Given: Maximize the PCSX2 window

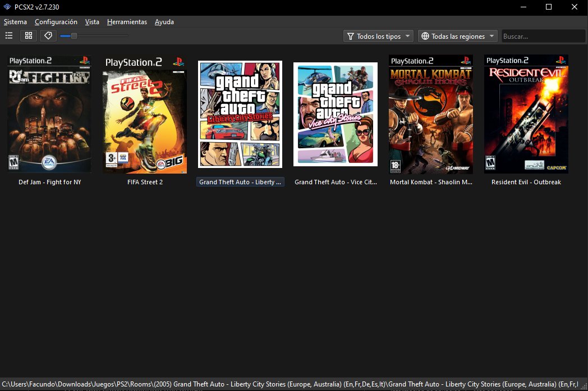Looking at the screenshot, I should click(x=549, y=7).
